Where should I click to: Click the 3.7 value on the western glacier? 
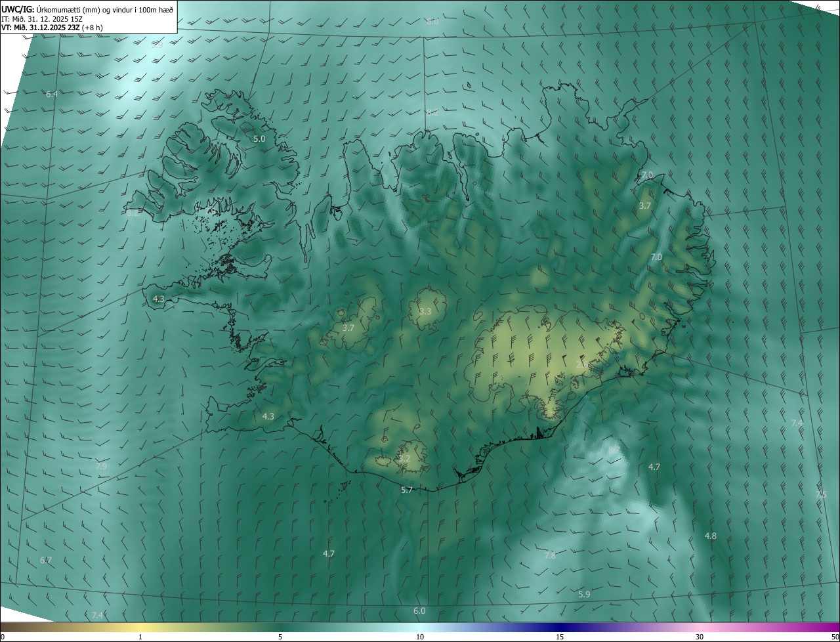(x=348, y=328)
